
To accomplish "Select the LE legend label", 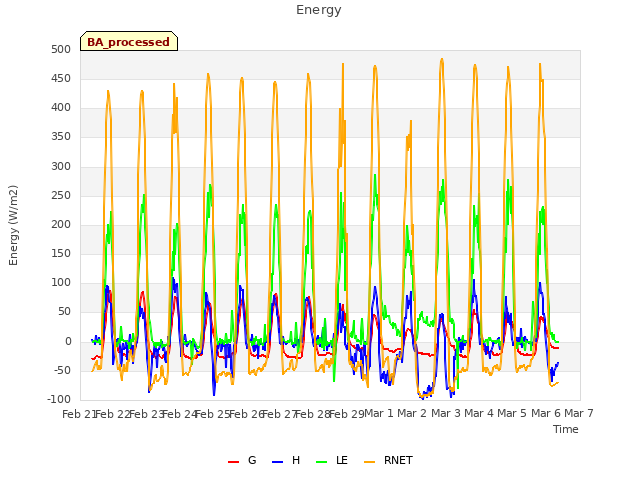I will tap(342, 460).
